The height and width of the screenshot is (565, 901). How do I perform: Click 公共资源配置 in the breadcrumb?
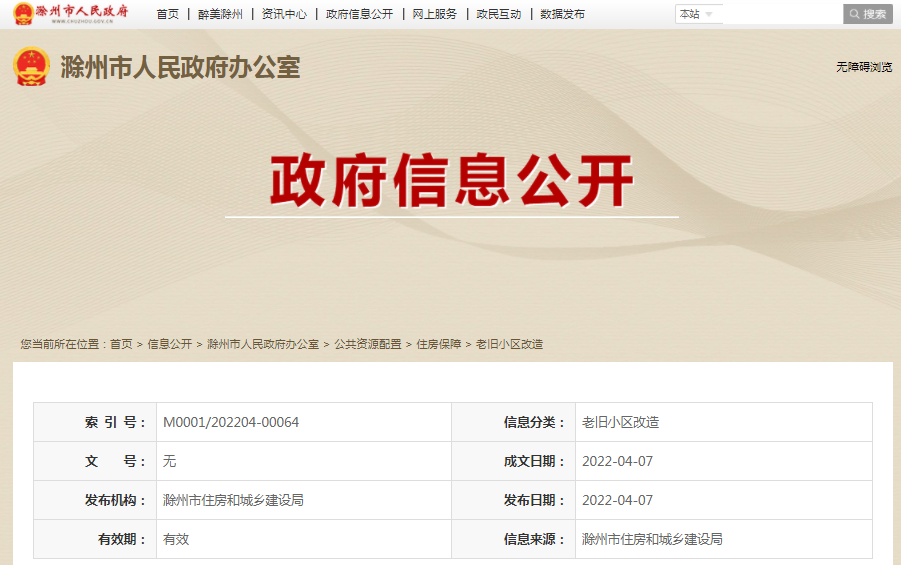[x=368, y=344]
